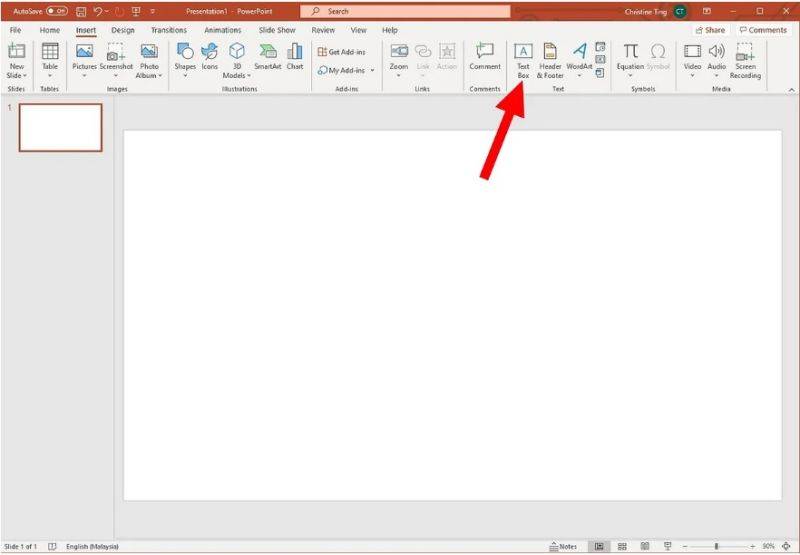Expand the My Add-ins dropdown
Viewport: 800px width, 555px height.
coord(372,70)
